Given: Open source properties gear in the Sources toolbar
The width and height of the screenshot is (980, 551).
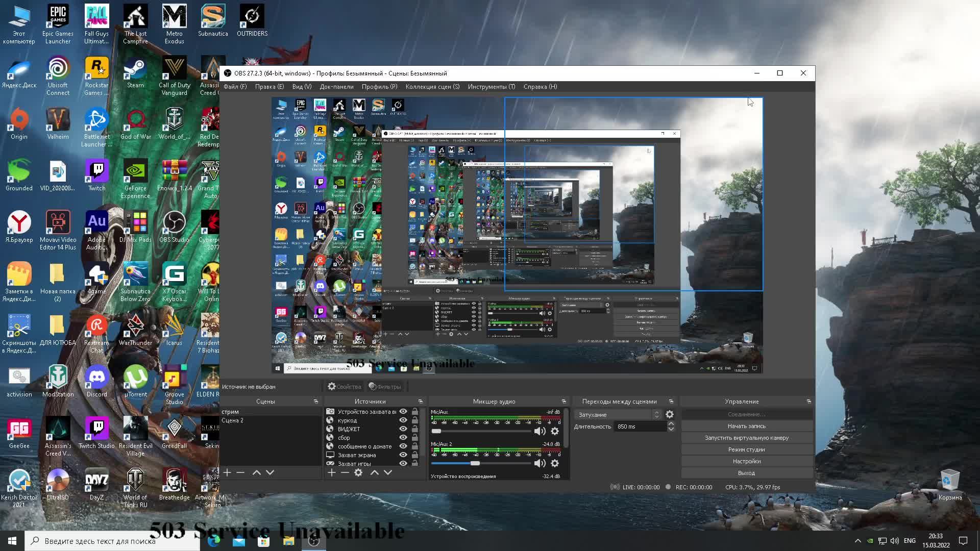Looking at the screenshot, I should (x=358, y=473).
